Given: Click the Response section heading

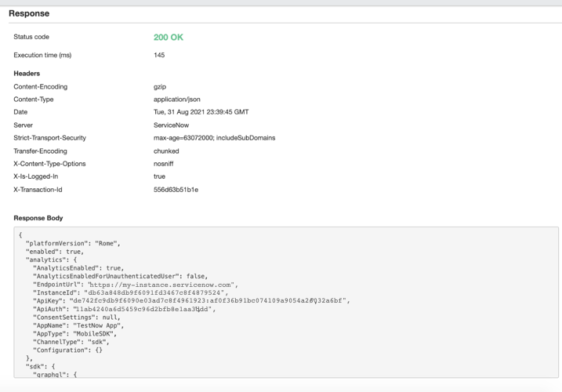Looking at the screenshot, I should (29, 13).
